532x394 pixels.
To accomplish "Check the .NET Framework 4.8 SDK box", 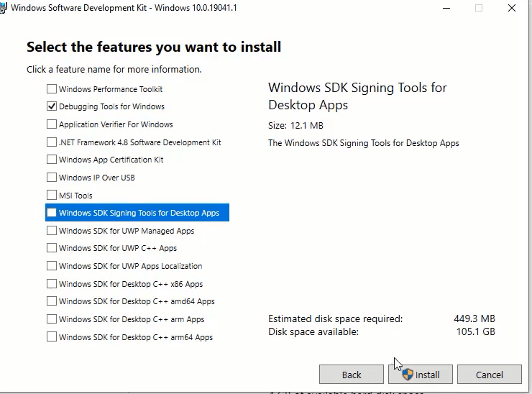I will (x=52, y=142).
